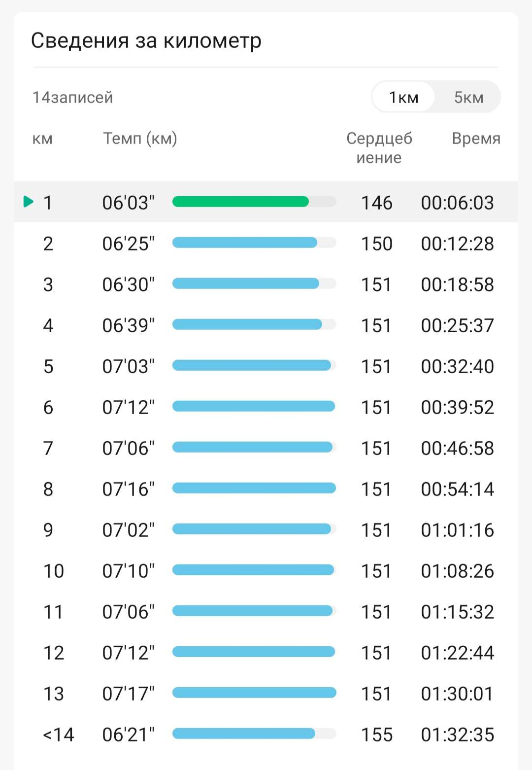Switch to the 1км split view
This screenshot has height=770, width=532.
403,97
